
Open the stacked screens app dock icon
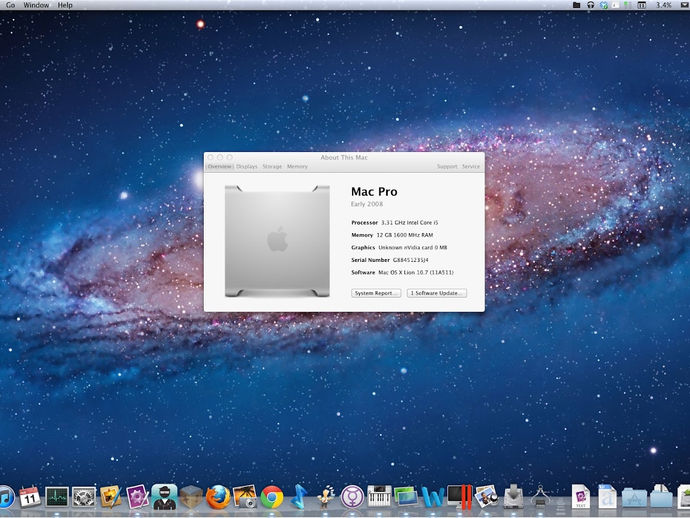coord(406,497)
